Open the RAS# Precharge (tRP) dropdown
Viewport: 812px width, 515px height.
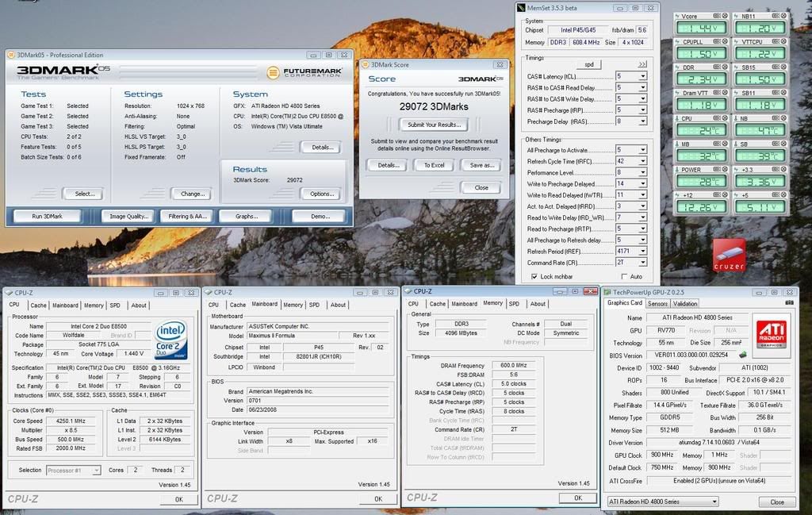pyautogui.click(x=642, y=110)
